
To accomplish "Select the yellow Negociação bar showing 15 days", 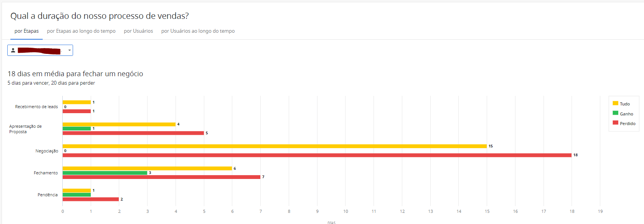I will 275,146.
